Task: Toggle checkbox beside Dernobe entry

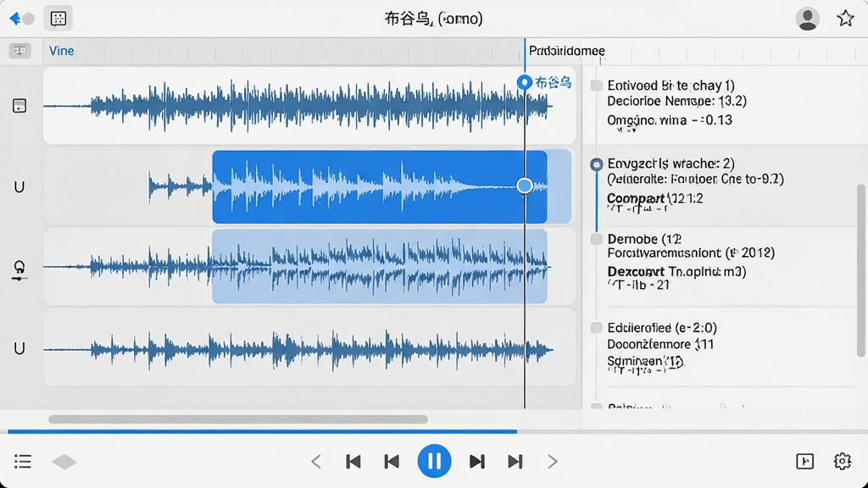Action: pyautogui.click(x=596, y=239)
